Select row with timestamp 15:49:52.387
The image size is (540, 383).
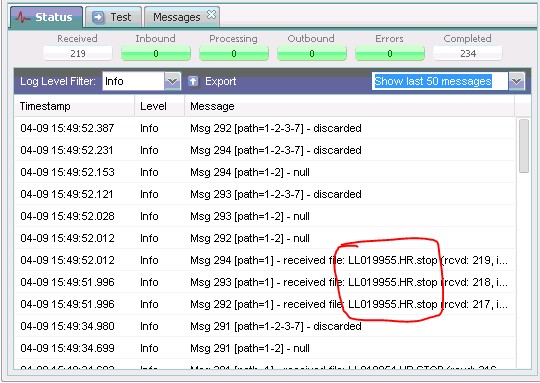click(x=264, y=128)
